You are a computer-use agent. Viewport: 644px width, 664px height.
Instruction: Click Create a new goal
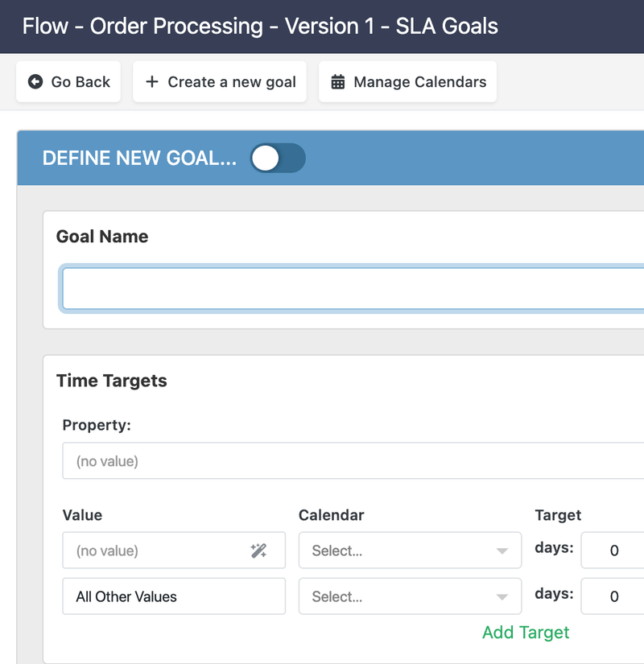[x=220, y=81]
